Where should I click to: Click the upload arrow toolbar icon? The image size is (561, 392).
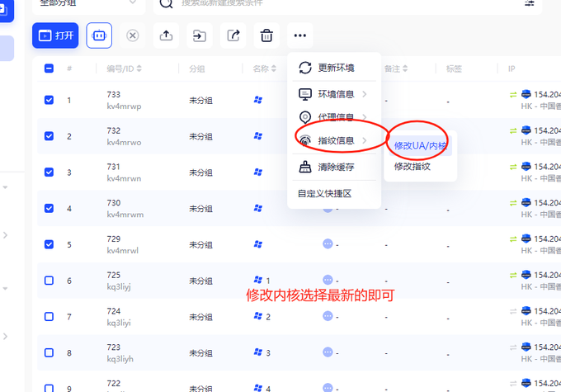pyautogui.click(x=166, y=35)
